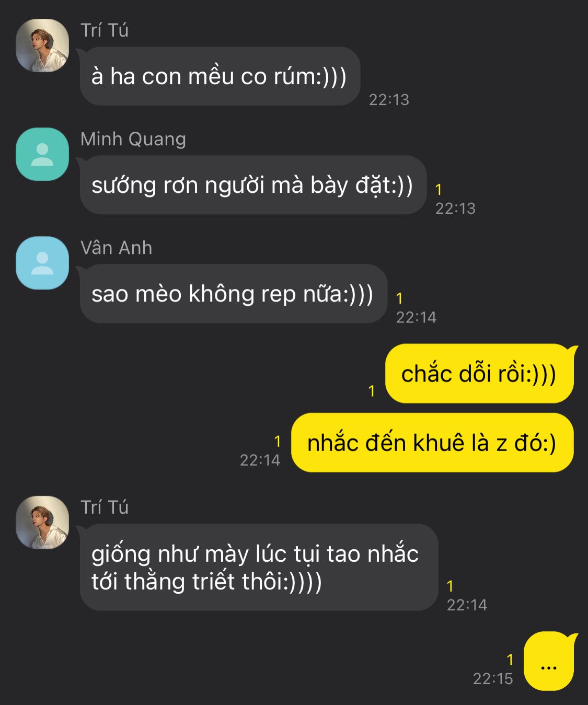The width and height of the screenshot is (588, 705).
Task: Click the sender name 'Vân Anh'
Action: (x=117, y=248)
